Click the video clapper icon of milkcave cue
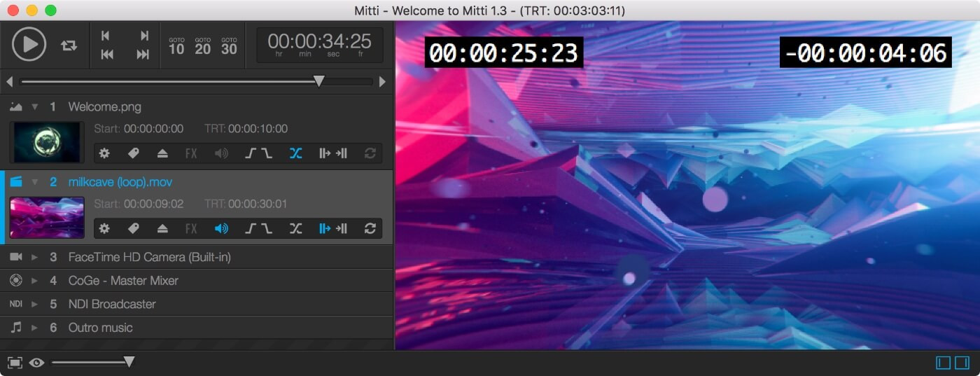This screenshot has height=376, width=980. (16, 181)
